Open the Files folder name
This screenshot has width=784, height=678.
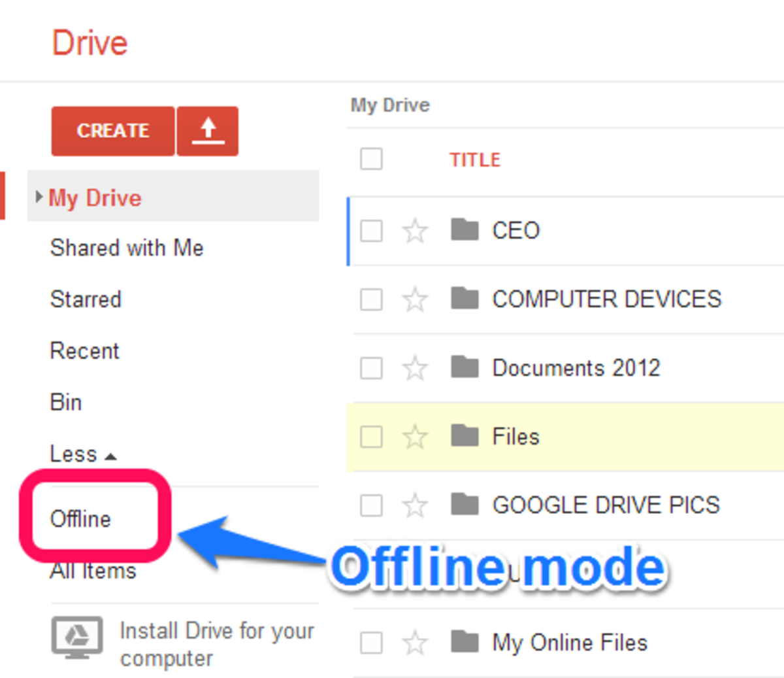pos(516,437)
